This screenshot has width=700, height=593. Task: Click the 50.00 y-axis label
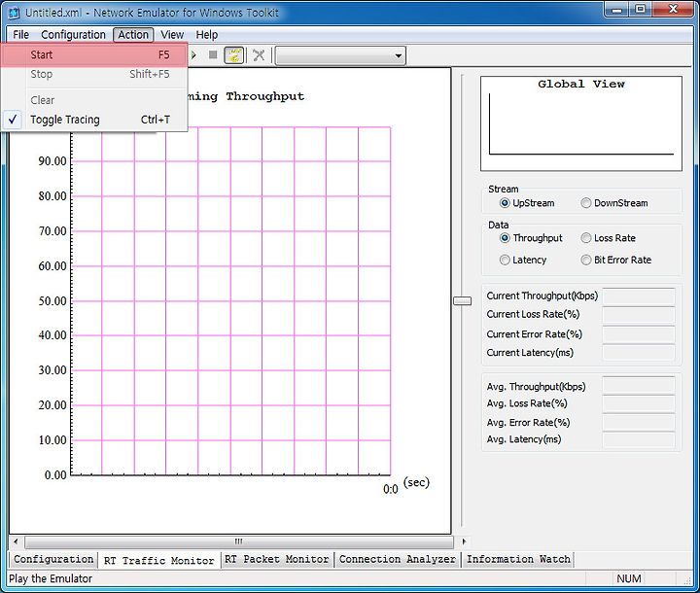click(52, 301)
